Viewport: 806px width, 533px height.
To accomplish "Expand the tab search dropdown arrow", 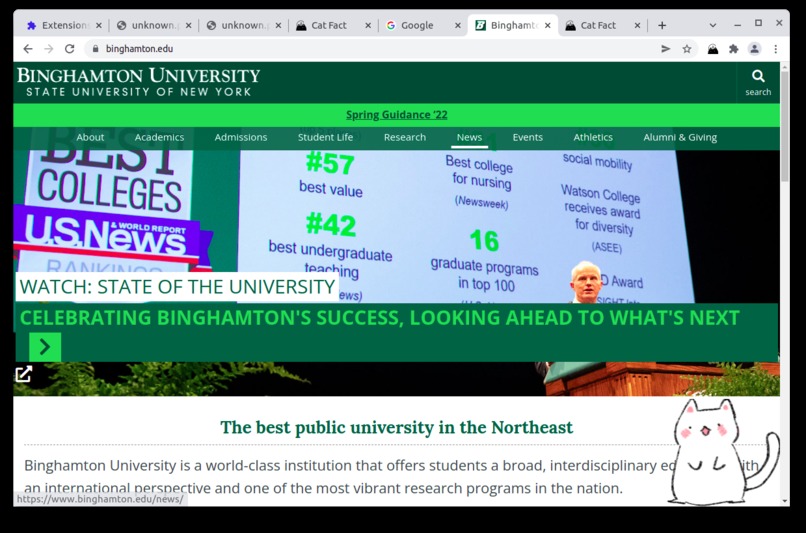I will [x=712, y=25].
